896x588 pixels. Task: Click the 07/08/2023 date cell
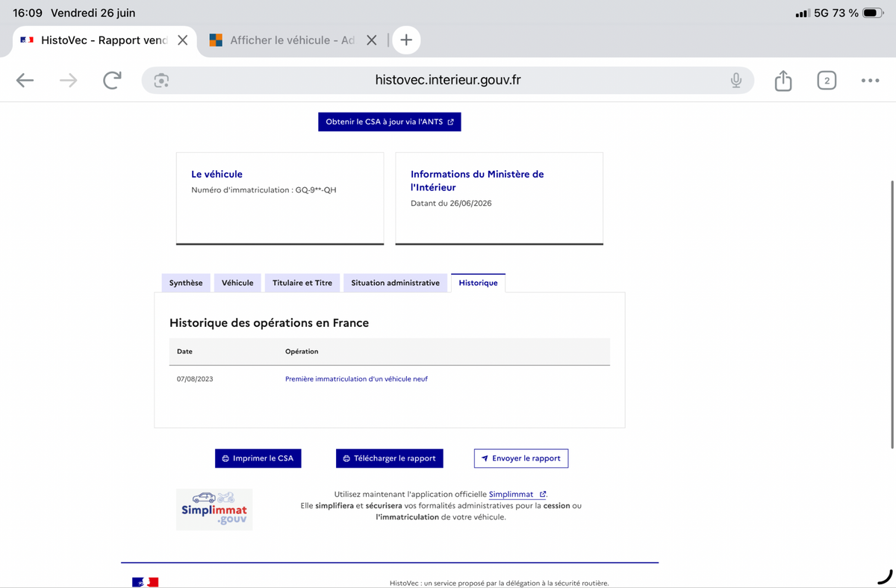point(195,379)
